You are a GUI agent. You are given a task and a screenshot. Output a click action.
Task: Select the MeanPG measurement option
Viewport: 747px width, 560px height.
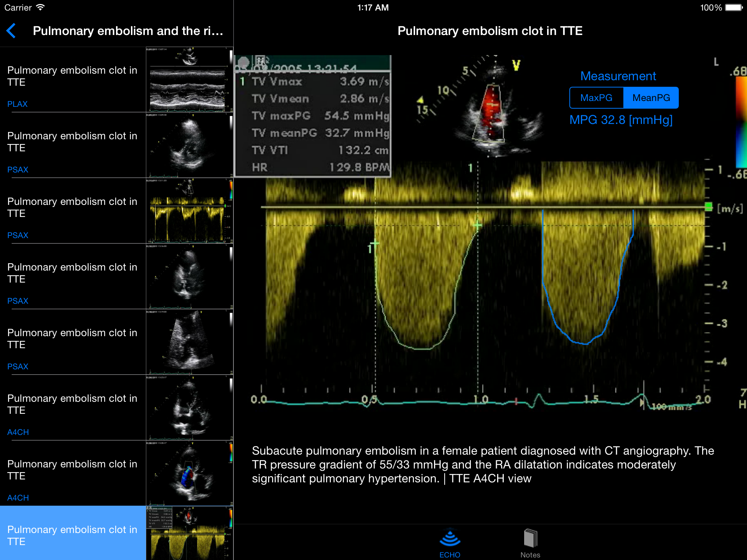coord(651,98)
